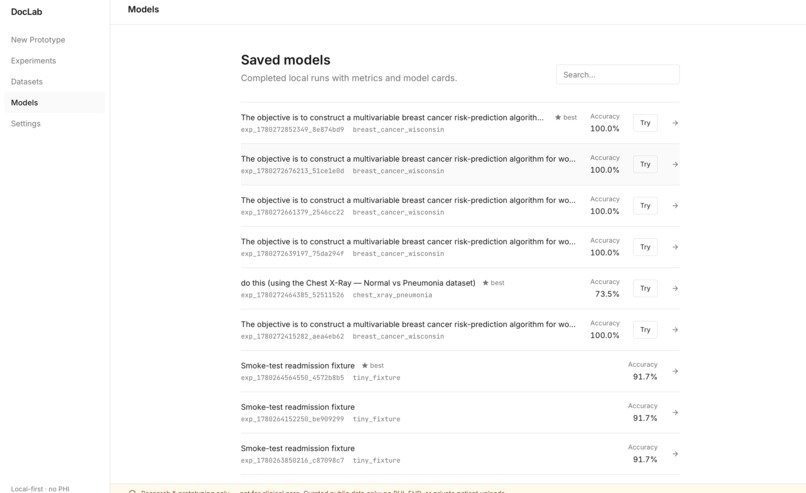Click 73.5% accuracy value
Screen dimensions: 806x493
pos(607,294)
